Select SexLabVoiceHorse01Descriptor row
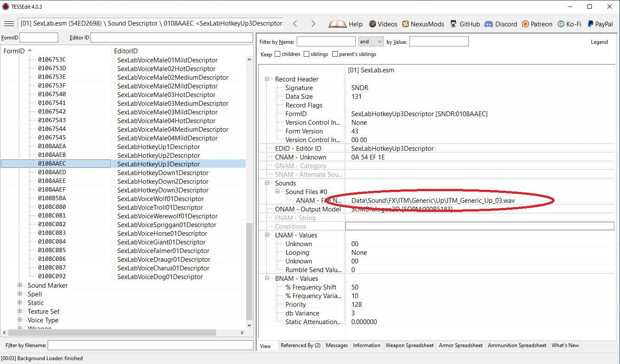Viewport: 620px width, 364px height. [x=123, y=233]
